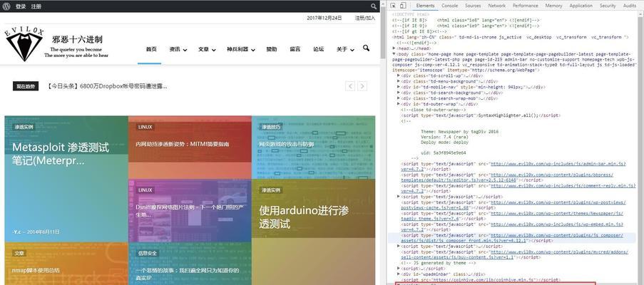644x285 pixels.
Task: Click LINUX tag on Dsniff card
Action: 145,190
